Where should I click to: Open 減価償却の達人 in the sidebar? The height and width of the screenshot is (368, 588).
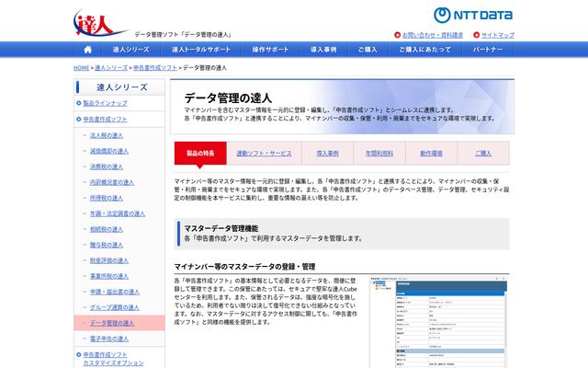point(109,151)
